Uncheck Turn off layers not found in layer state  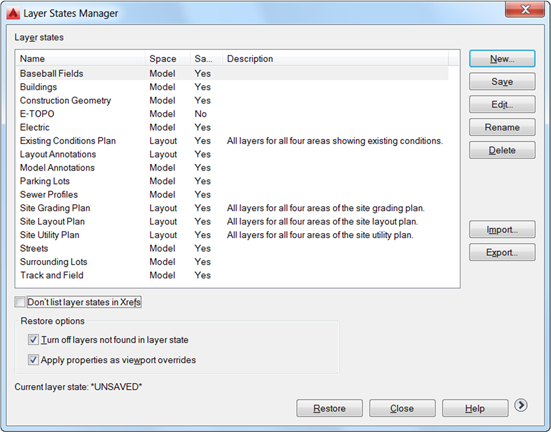pyautogui.click(x=33, y=340)
